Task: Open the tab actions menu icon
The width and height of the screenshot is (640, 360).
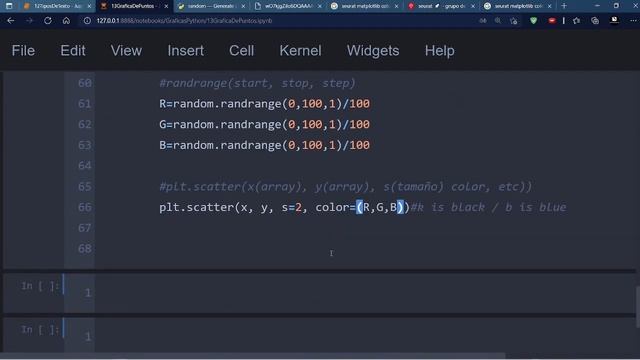Action: click(9, 6)
